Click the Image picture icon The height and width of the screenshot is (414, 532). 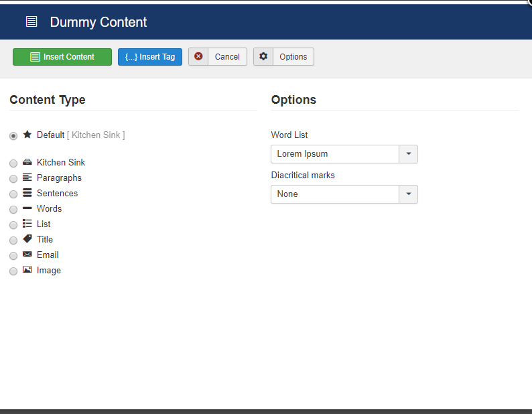27,269
